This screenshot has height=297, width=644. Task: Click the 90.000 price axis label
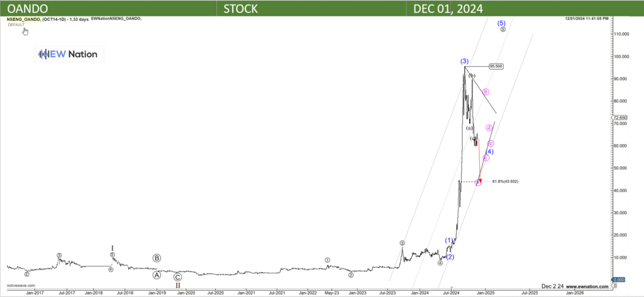click(x=621, y=79)
